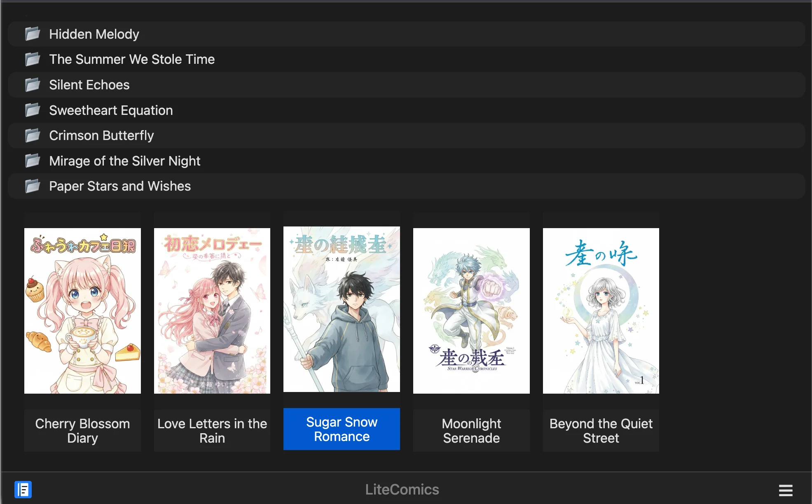Click the folder icon beside Paper Stars and Wishes
This screenshot has width=812, height=504.
[32, 186]
